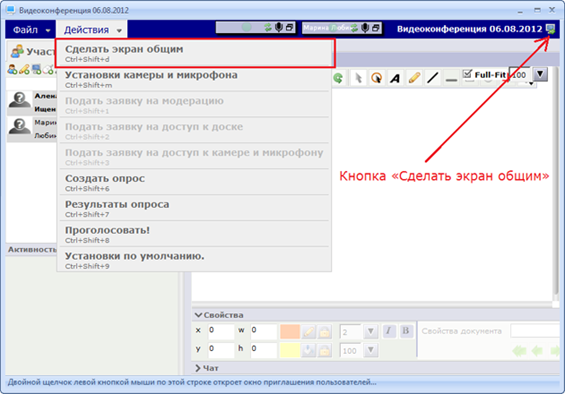The image size is (565, 394).
Task: Click green refresh arrows in first video pod
Action: click(268, 27)
